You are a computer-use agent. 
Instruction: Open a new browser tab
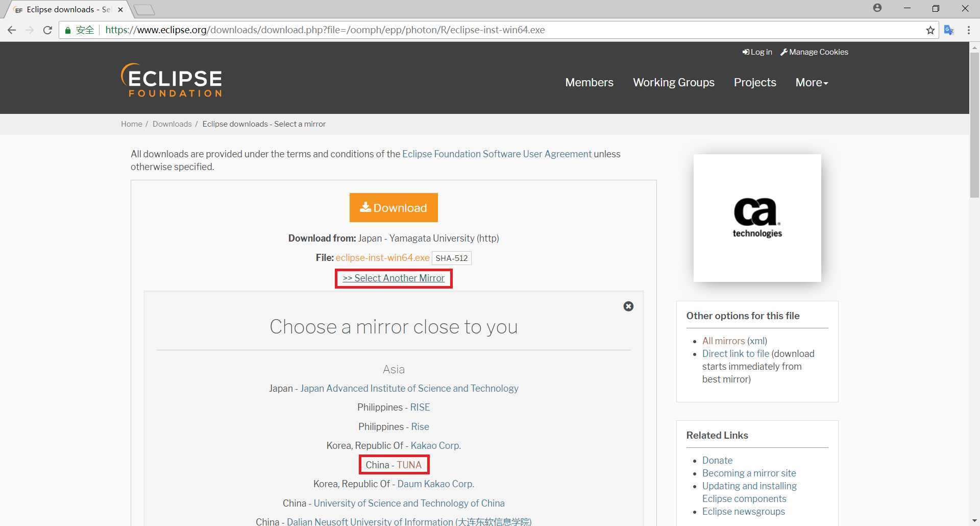(144, 10)
